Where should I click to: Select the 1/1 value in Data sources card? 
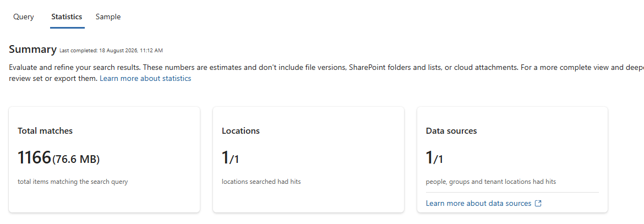tap(434, 158)
